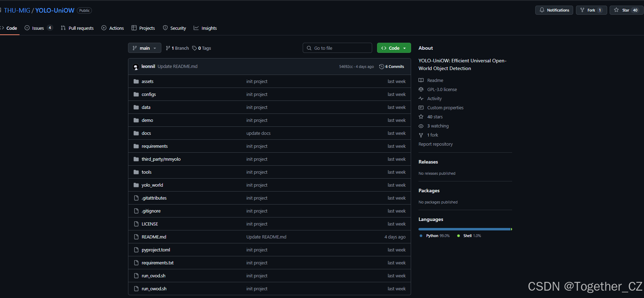The width and height of the screenshot is (644, 298).
Task: Open the Packages heading link
Action: [429, 190]
